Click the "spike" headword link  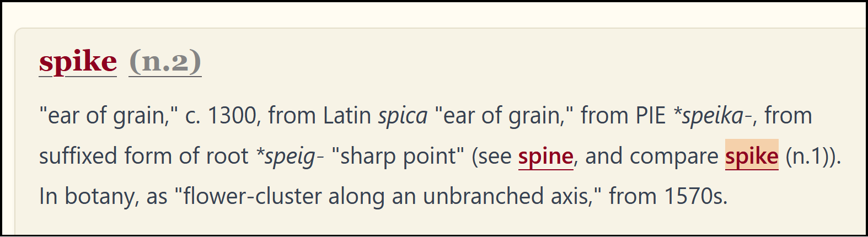click(78, 61)
